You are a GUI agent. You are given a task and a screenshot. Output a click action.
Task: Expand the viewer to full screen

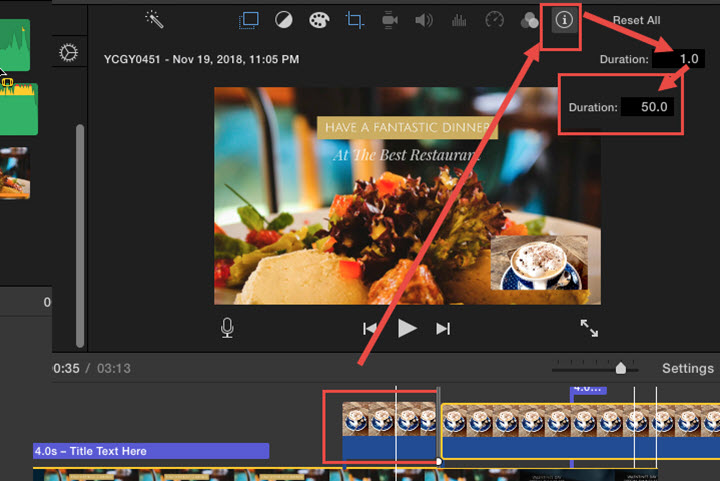coord(589,328)
